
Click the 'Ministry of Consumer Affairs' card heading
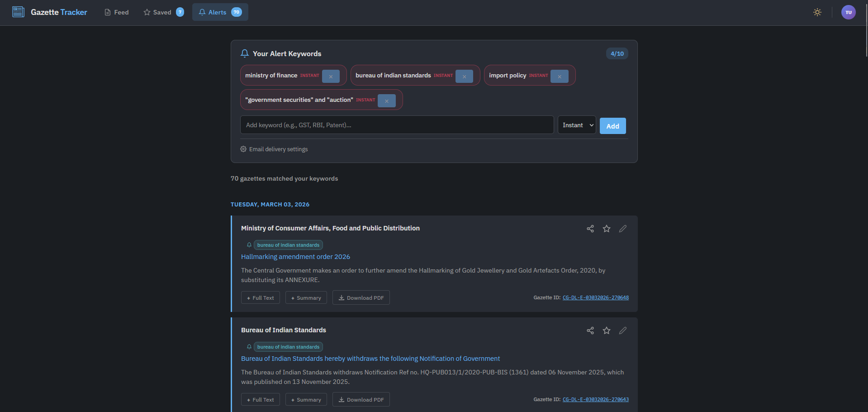330,228
